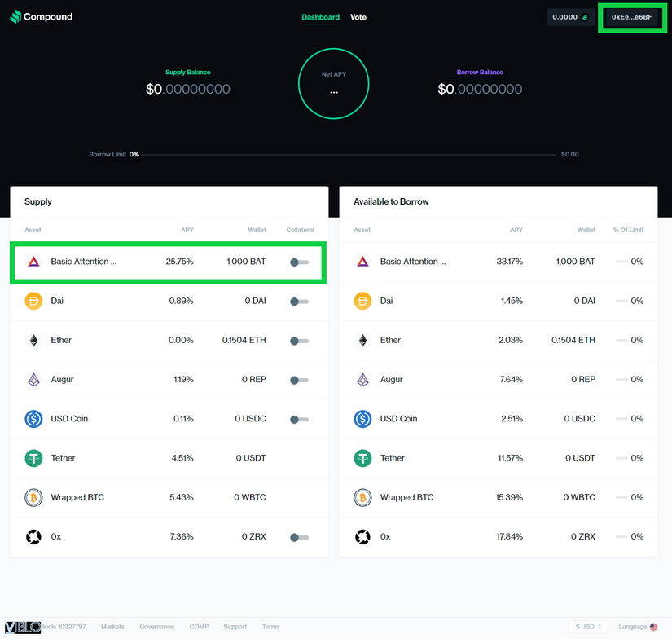The height and width of the screenshot is (639, 672).
Task: Click the Augur 7.64% borrow APY
Action: click(512, 380)
